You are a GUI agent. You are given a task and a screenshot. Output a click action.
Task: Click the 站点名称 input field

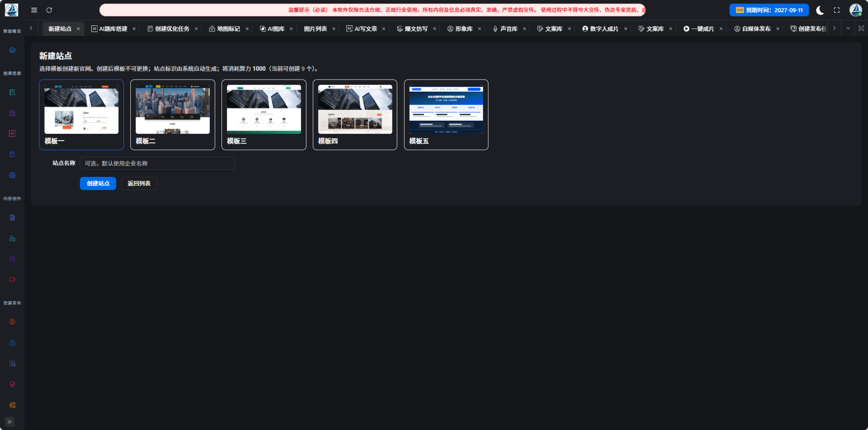pyautogui.click(x=157, y=163)
